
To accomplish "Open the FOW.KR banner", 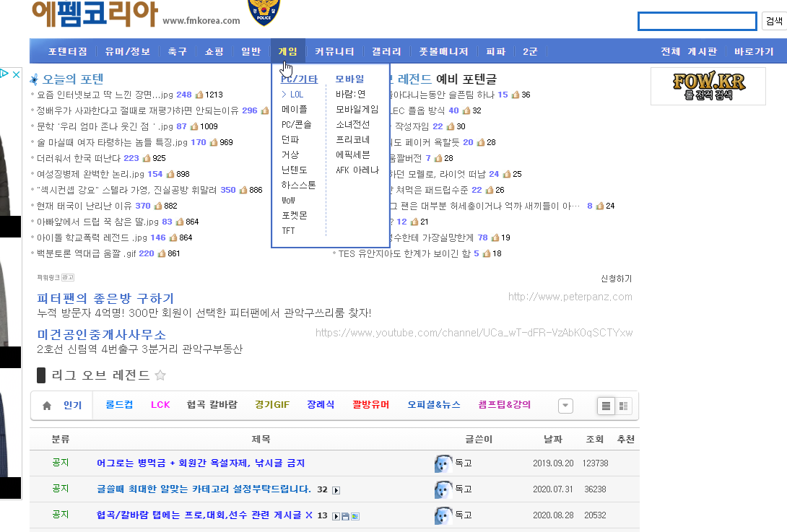I will click(x=708, y=87).
